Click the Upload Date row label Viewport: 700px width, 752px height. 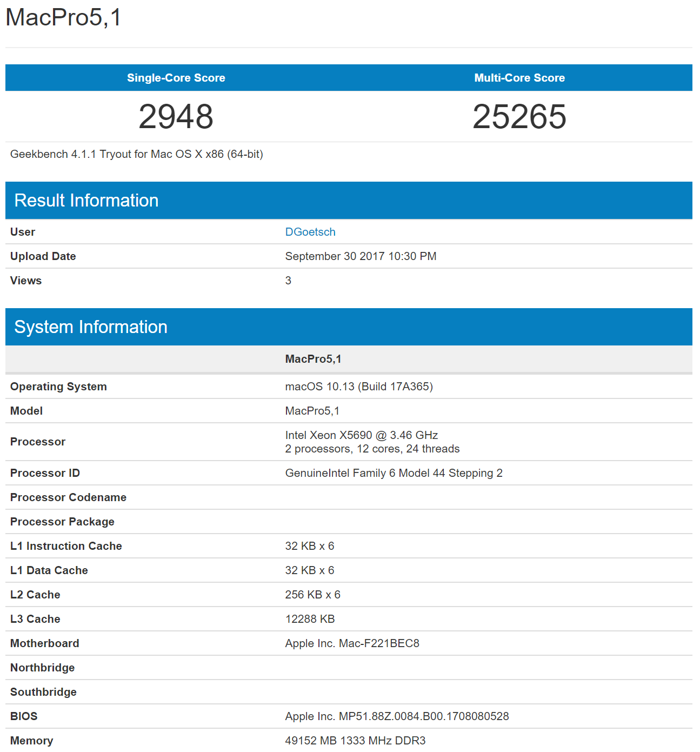[43, 256]
